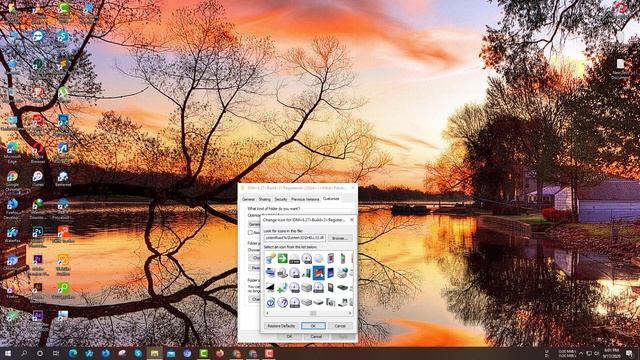Open Cortana circle on taskbar
Screen dimensions: 640x360
point(40,353)
